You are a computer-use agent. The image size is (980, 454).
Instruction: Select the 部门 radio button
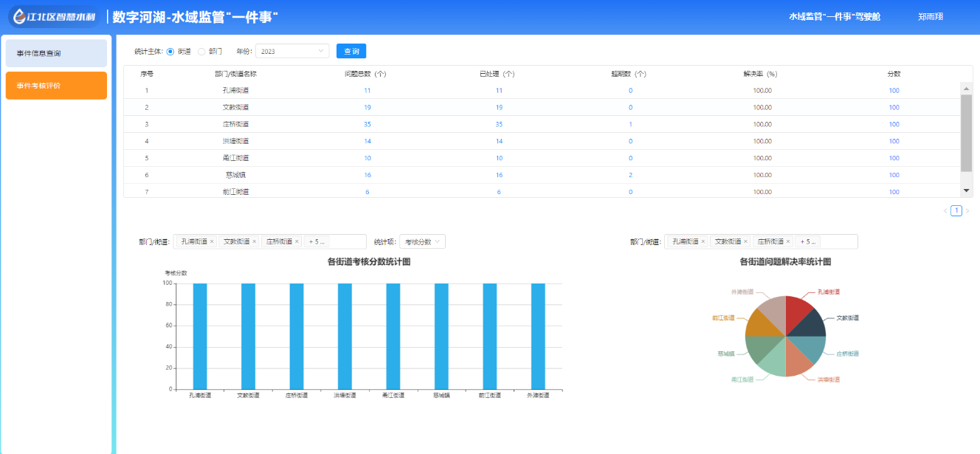click(x=201, y=52)
